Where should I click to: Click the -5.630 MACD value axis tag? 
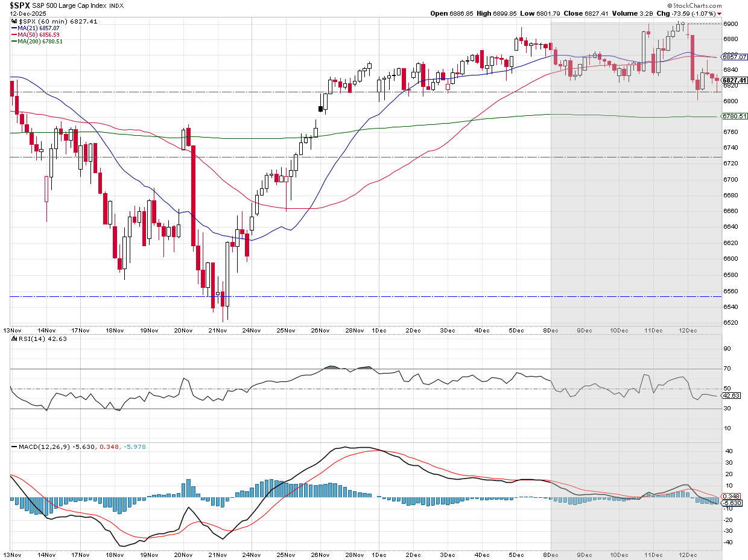click(x=732, y=503)
